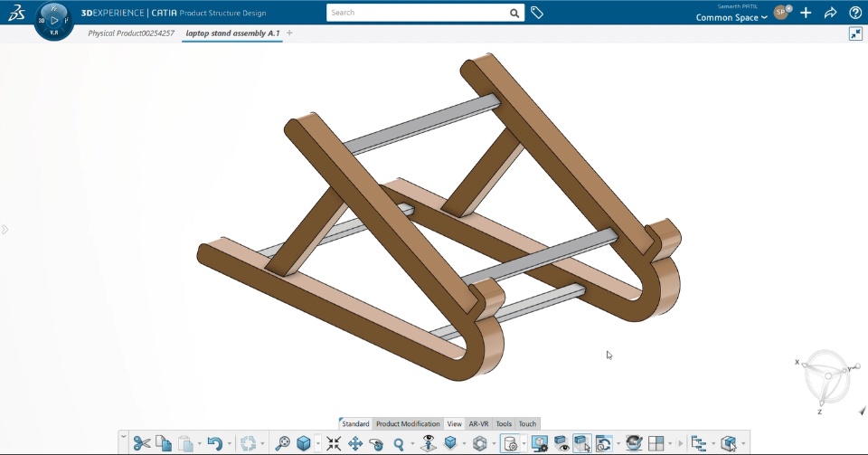The height and width of the screenshot is (455, 868).
Task: Open the Help question mark icon
Action: tap(855, 12)
